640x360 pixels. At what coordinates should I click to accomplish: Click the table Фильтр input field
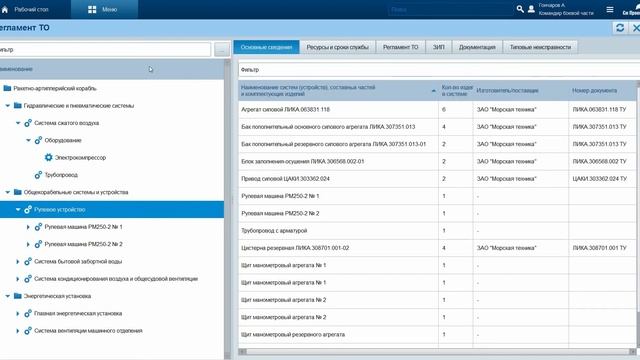(439, 69)
